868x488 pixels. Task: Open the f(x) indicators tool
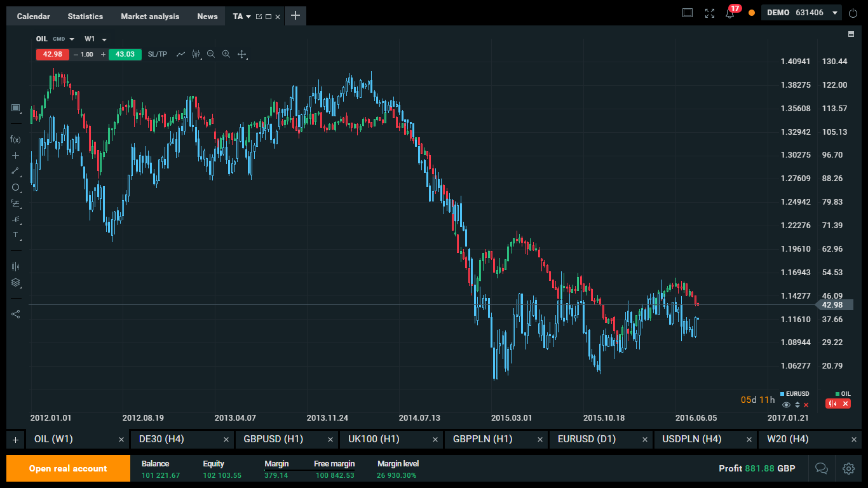tap(15, 139)
